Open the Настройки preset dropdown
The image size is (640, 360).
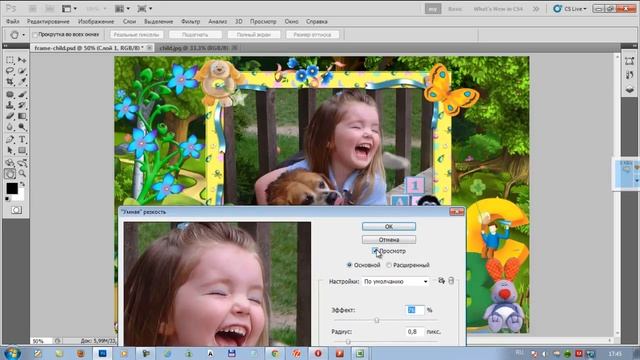tap(395, 282)
